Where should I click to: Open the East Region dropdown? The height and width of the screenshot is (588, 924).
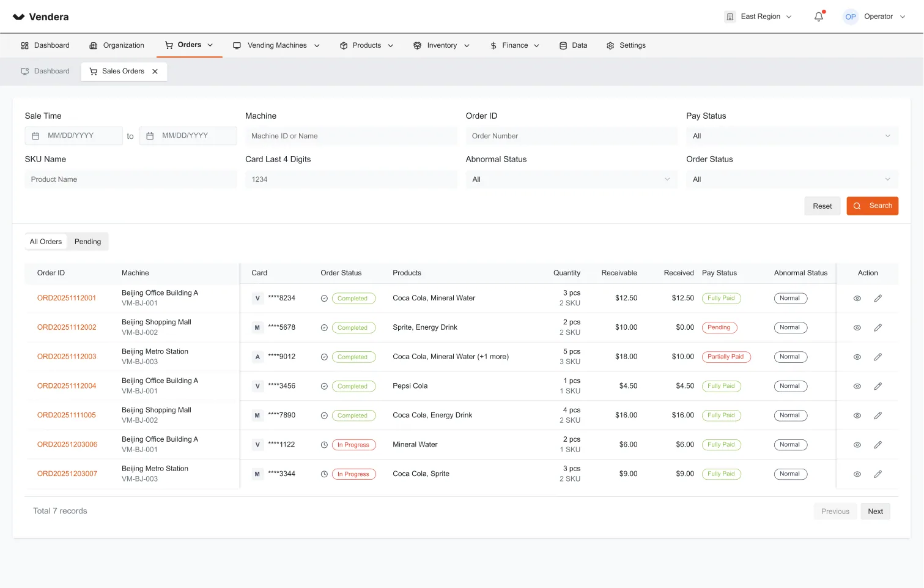pyautogui.click(x=758, y=17)
